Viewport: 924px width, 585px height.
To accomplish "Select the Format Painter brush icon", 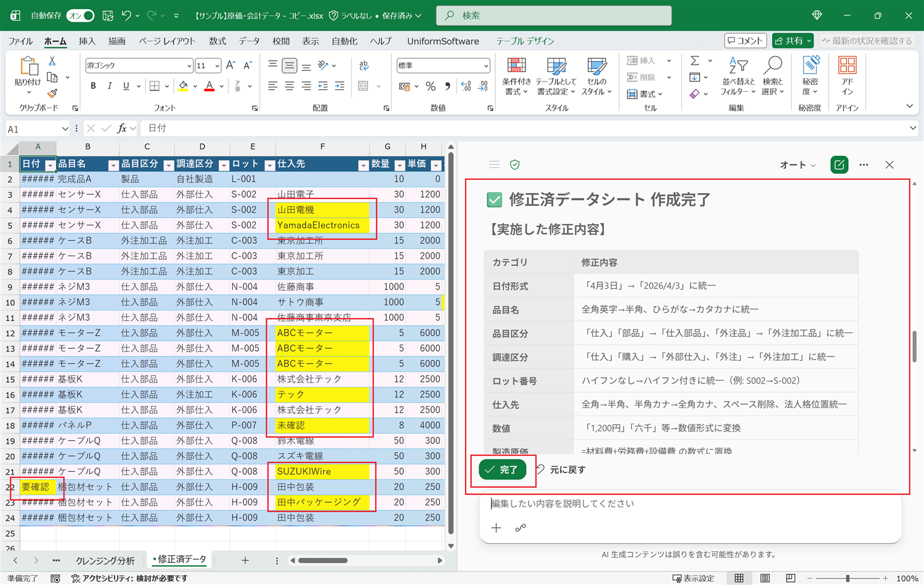I will [52, 94].
